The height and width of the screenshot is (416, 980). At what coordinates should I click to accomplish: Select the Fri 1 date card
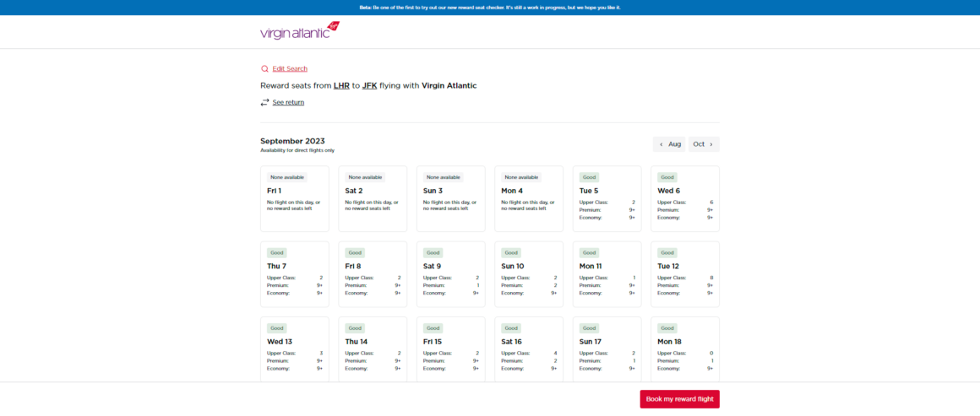(x=294, y=198)
